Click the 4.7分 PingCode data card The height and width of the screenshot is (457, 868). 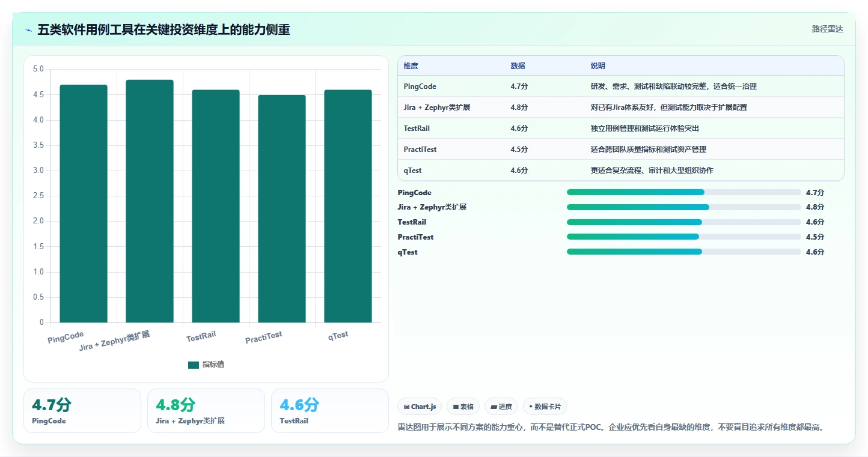click(82, 411)
